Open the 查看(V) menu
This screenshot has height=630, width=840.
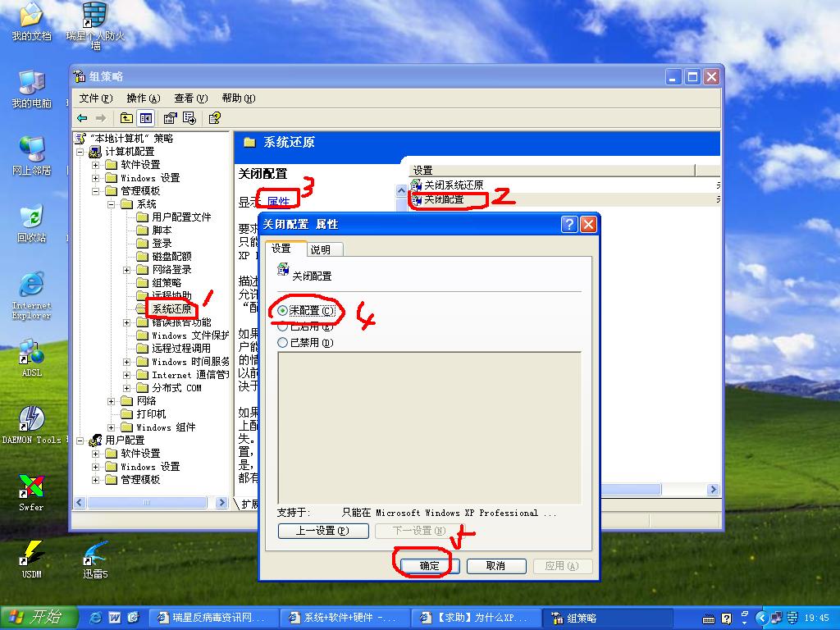(x=190, y=98)
